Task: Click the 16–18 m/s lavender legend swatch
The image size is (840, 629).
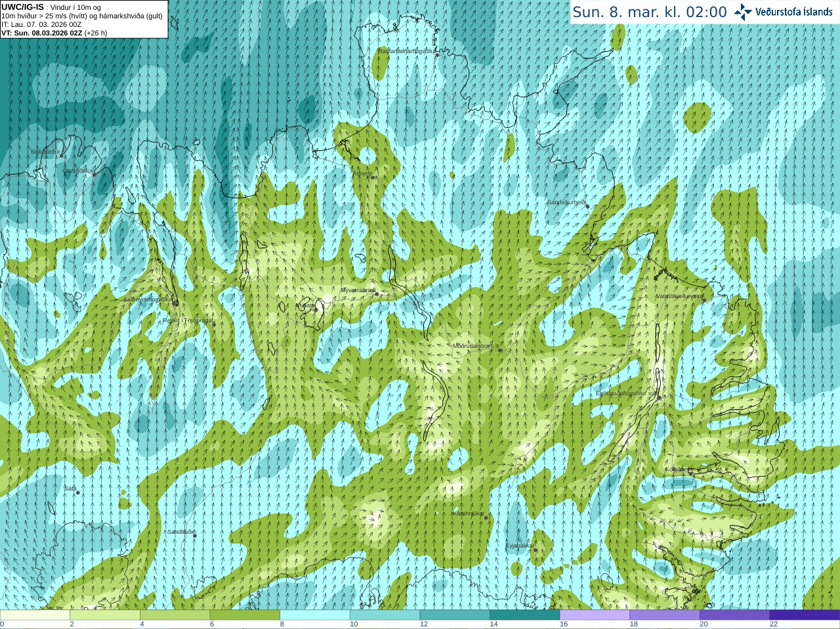Action: [595, 615]
